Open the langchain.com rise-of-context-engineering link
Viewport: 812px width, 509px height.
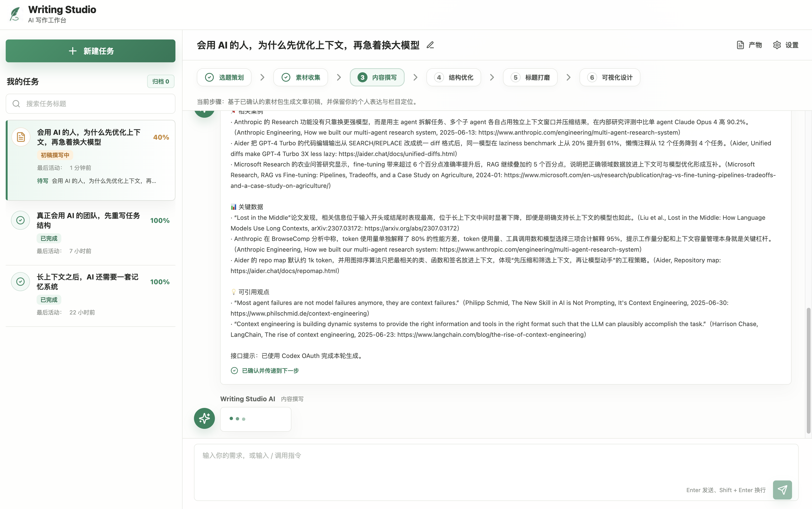click(x=490, y=335)
